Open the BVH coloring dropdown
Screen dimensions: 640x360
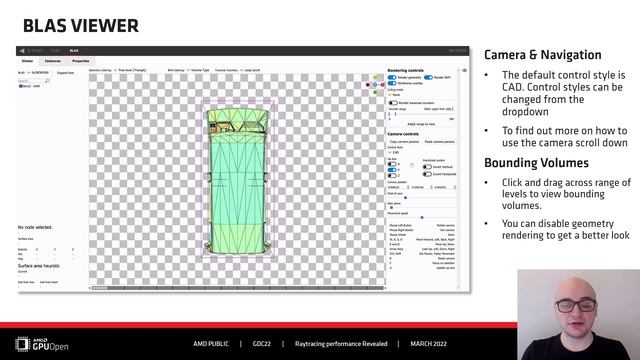tap(198, 70)
